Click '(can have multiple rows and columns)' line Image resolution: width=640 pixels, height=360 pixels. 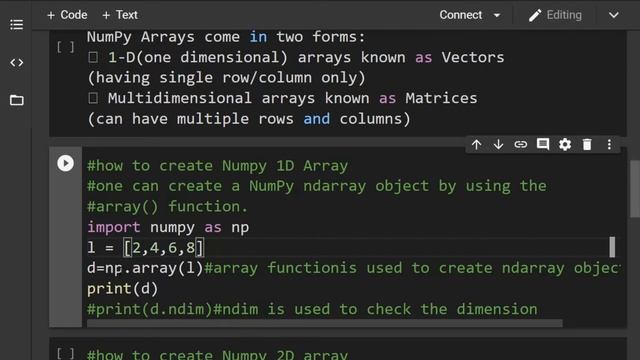click(249, 119)
